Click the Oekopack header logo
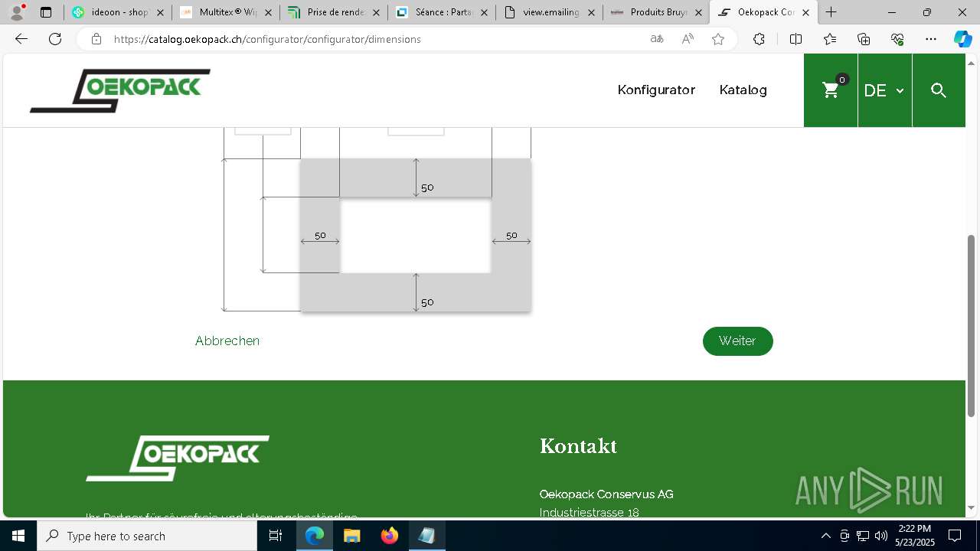This screenshot has width=980, height=551. [x=120, y=90]
